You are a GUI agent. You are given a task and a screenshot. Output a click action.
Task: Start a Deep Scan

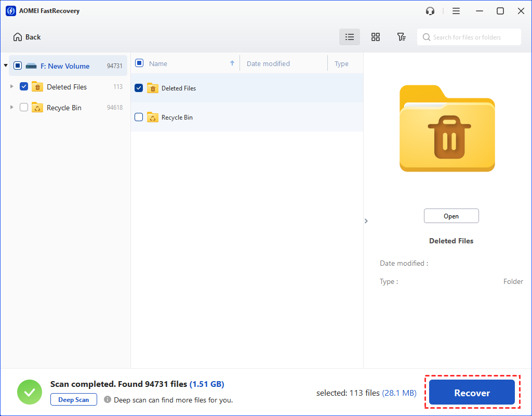(x=74, y=400)
